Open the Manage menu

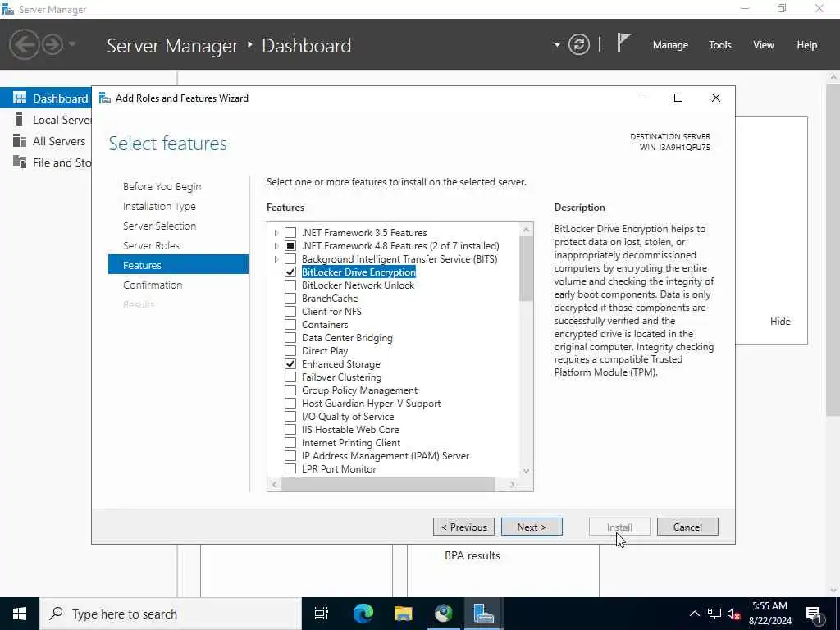tap(670, 45)
